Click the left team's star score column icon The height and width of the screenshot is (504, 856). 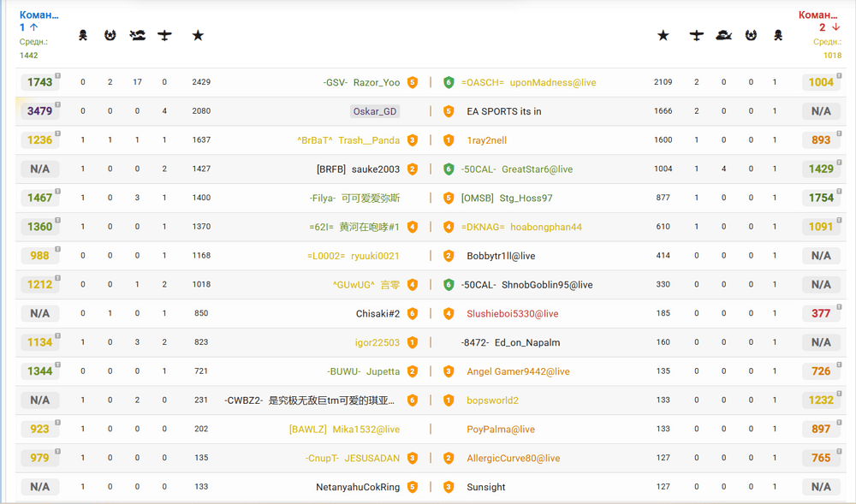(x=198, y=35)
